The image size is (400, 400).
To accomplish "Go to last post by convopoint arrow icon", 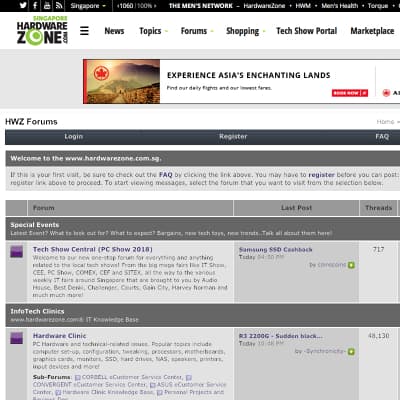I will [x=351, y=265].
